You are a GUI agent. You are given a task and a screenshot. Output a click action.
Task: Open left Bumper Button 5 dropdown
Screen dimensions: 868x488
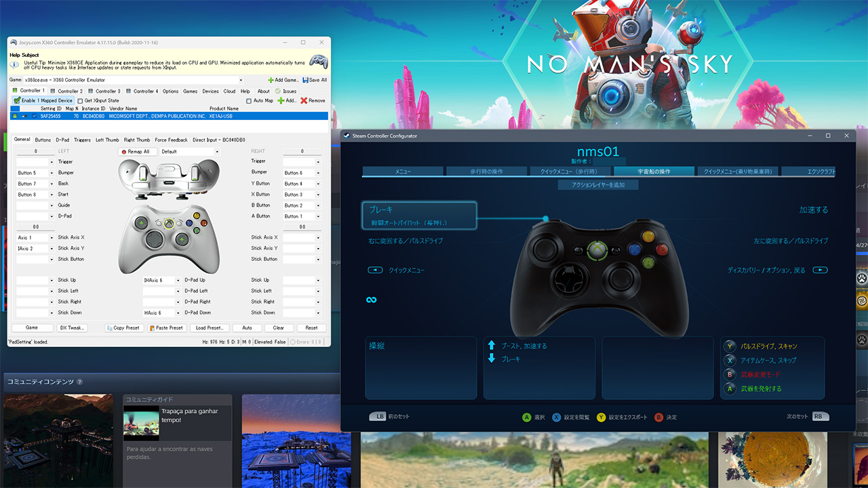[x=51, y=173]
